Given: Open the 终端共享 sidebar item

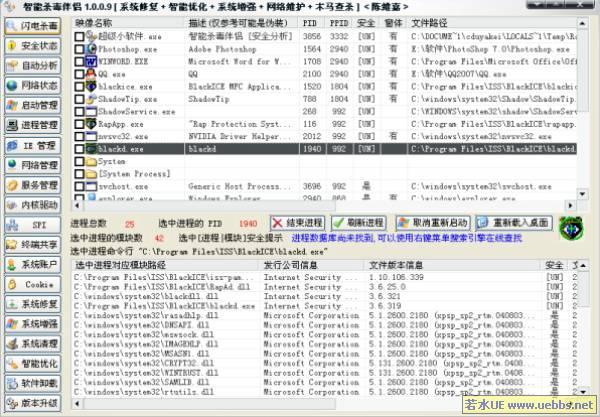Looking at the screenshot, I should (x=33, y=245).
